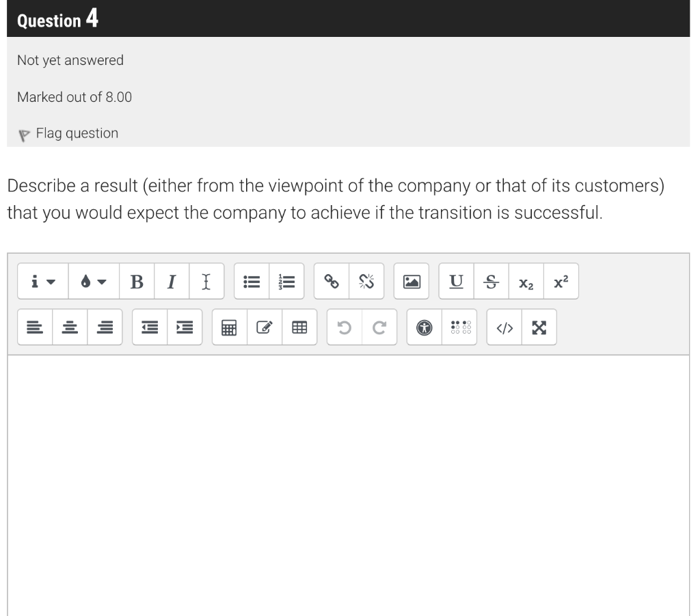
Task: Insert an ordered numbered list
Action: pos(286,281)
